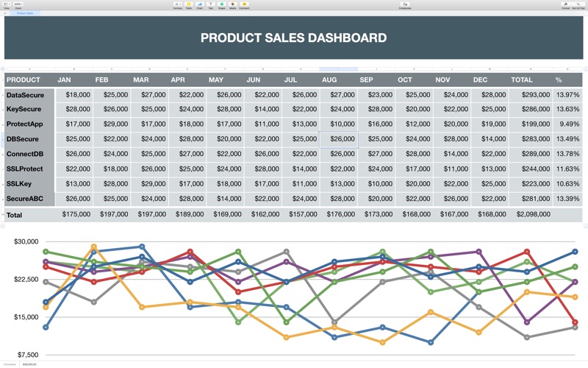This screenshot has width=588, height=368.
Task: Select the AUG column header cell
Action: (x=338, y=79)
